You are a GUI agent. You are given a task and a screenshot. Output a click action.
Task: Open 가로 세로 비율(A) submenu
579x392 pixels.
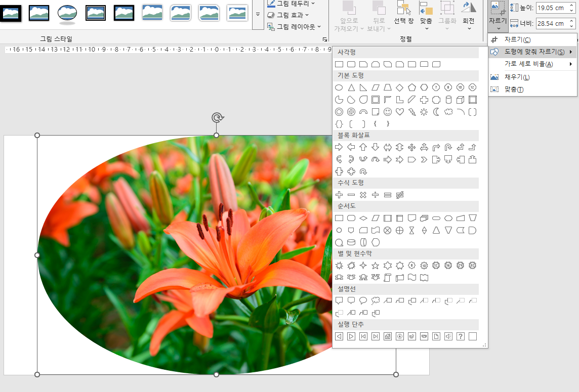[532, 64]
